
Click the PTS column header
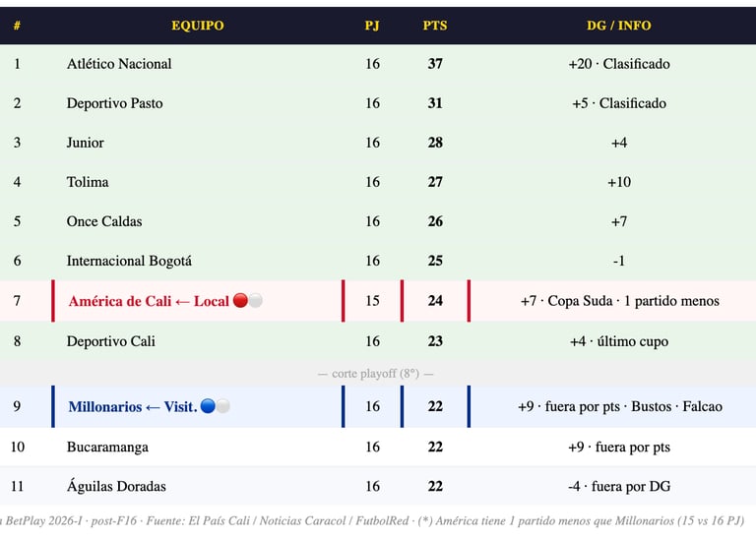[434, 26]
